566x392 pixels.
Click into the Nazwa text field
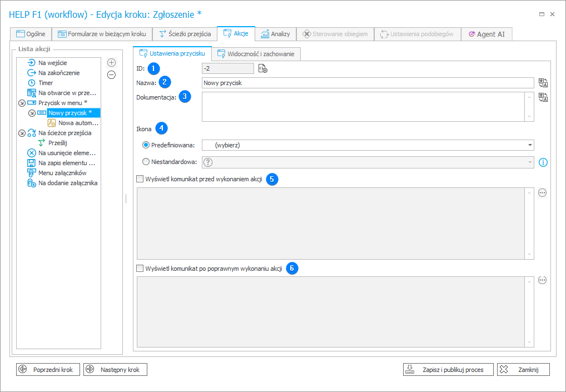(x=367, y=83)
